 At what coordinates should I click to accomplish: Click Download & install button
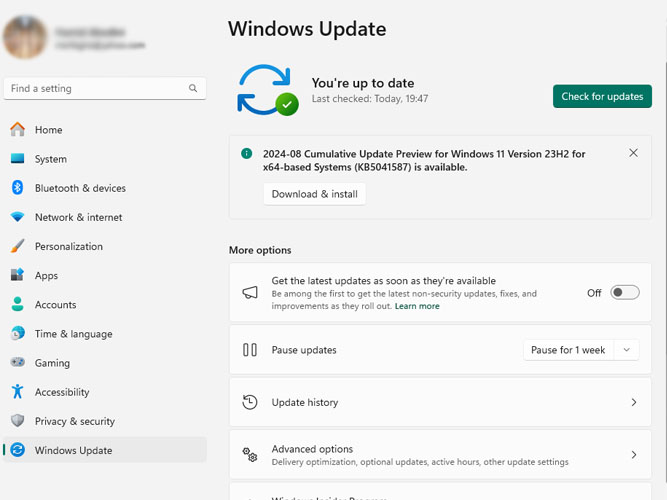[314, 194]
